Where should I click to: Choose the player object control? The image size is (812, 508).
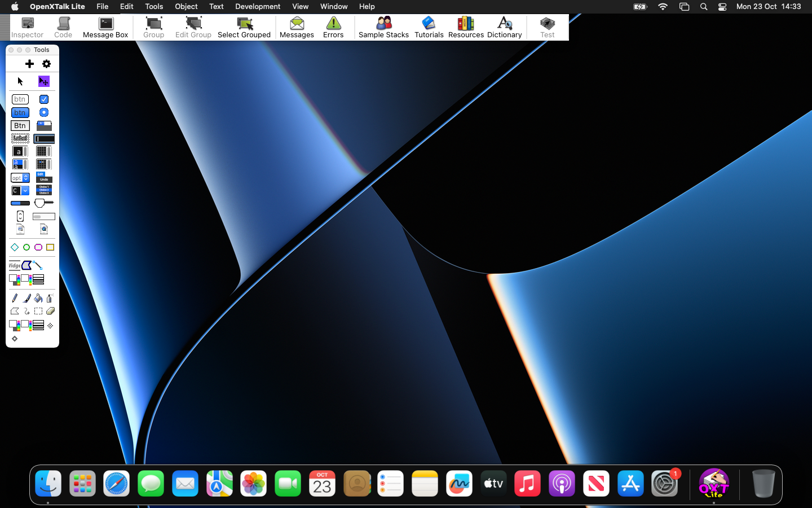point(44,229)
